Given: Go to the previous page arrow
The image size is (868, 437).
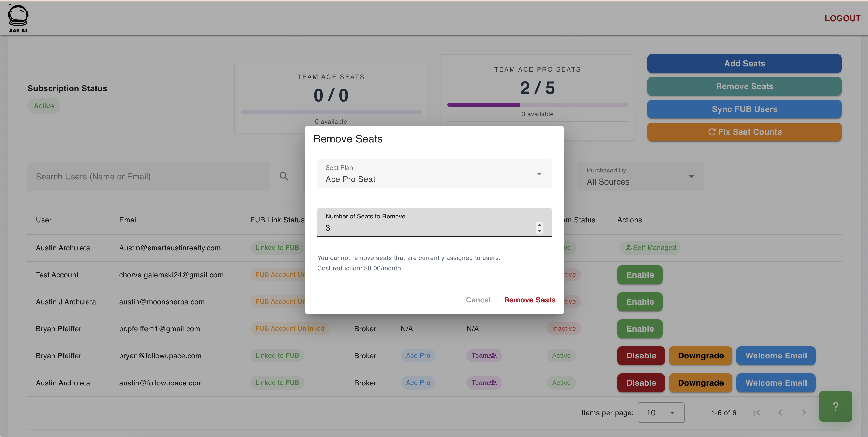Looking at the screenshot, I should [780, 412].
